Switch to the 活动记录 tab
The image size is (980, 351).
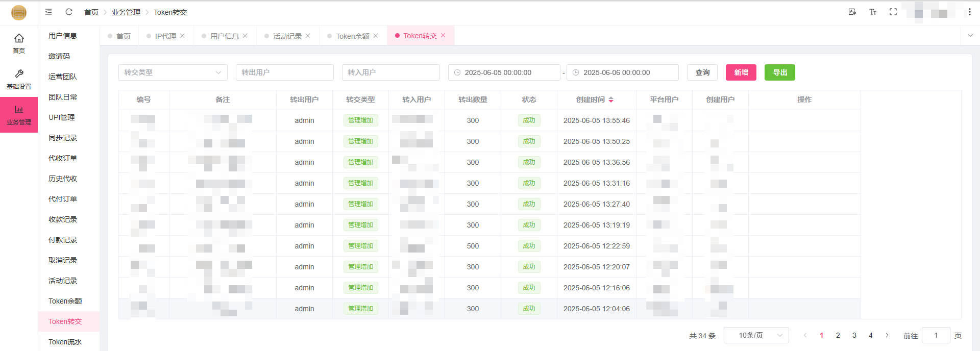pyautogui.click(x=287, y=36)
